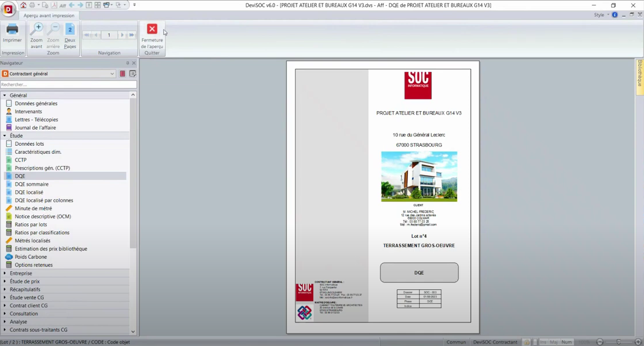This screenshot has height=346, width=644.
Task: Expand the Entreprise tree section
Action: click(x=5, y=273)
